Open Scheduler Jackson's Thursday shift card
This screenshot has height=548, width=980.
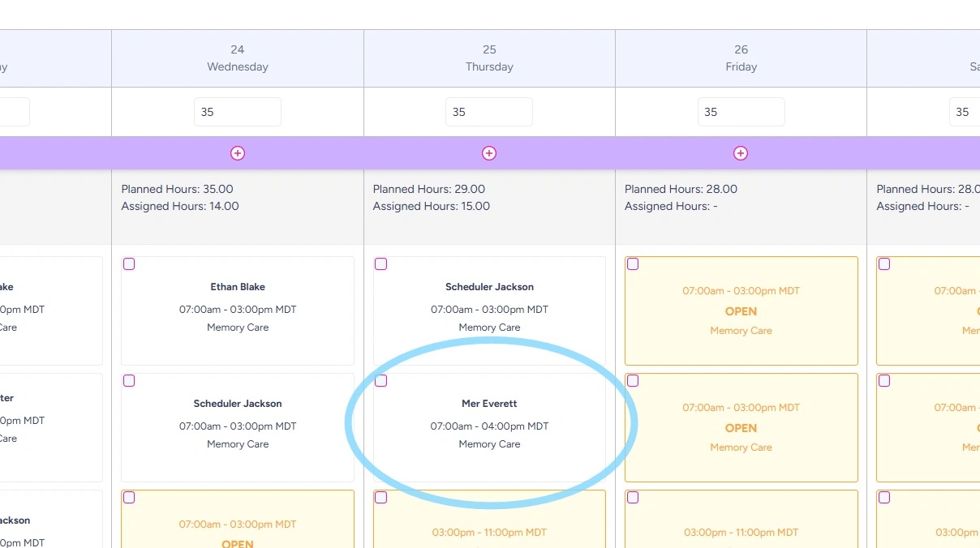click(489, 310)
